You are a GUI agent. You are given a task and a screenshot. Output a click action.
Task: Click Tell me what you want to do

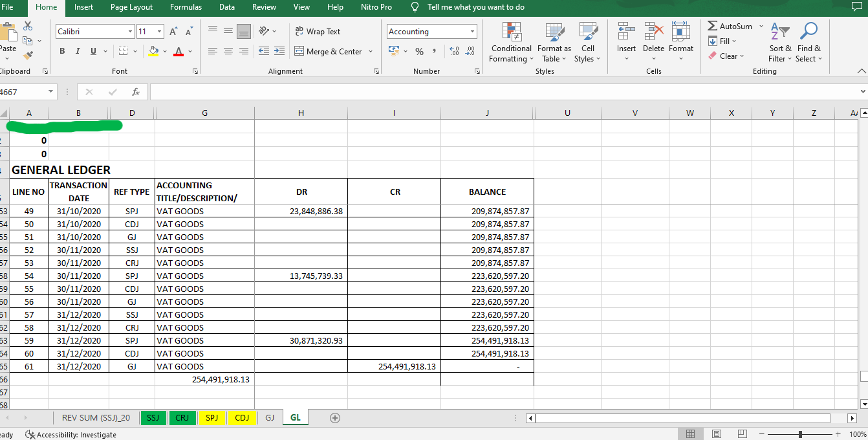pyautogui.click(x=475, y=7)
